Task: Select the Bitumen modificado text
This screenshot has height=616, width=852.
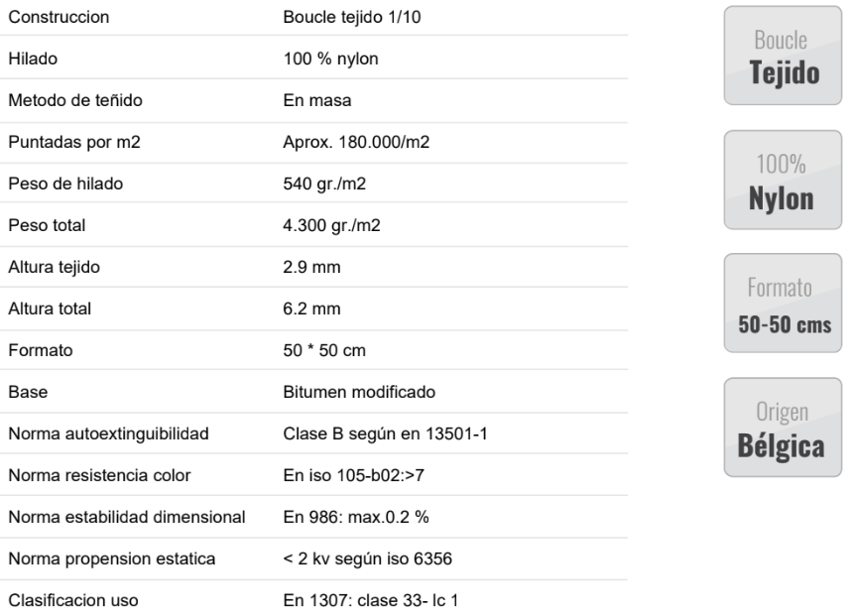Action: pyautogui.click(x=359, y=392)
